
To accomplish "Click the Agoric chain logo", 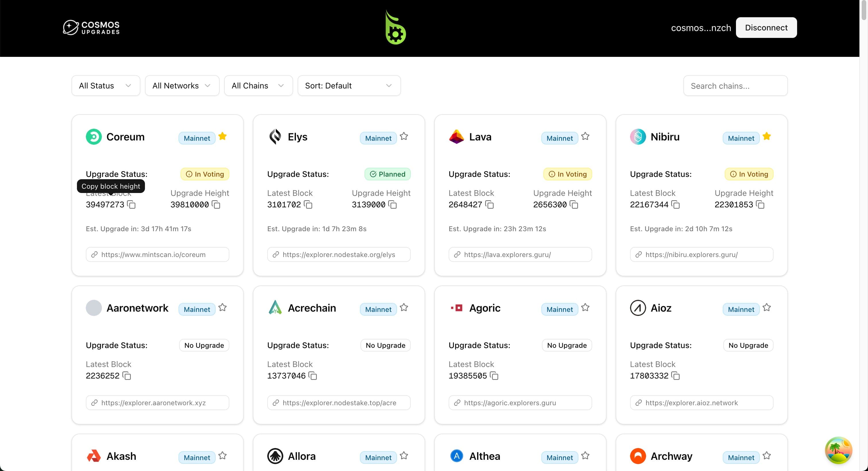I will click(457, 308).
